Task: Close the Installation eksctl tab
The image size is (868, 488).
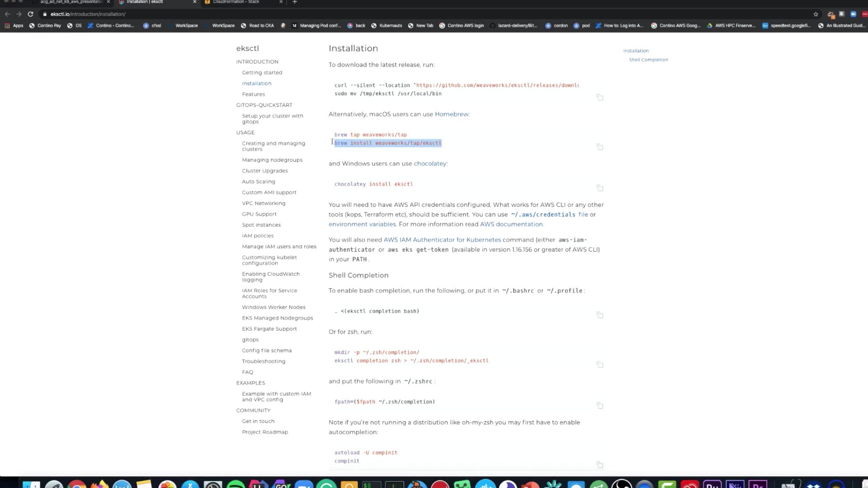Action: point(194,2)
